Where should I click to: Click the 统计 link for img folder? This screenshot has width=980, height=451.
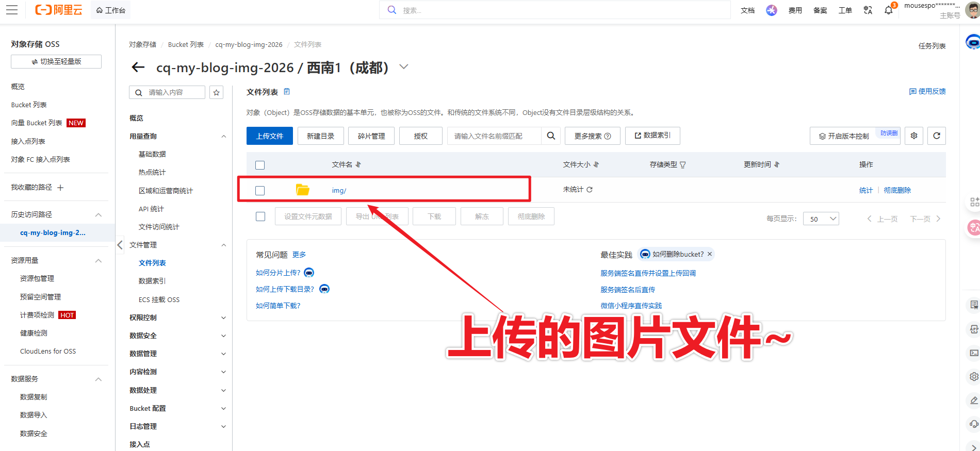pyautogui.click(x=866, y=190)
